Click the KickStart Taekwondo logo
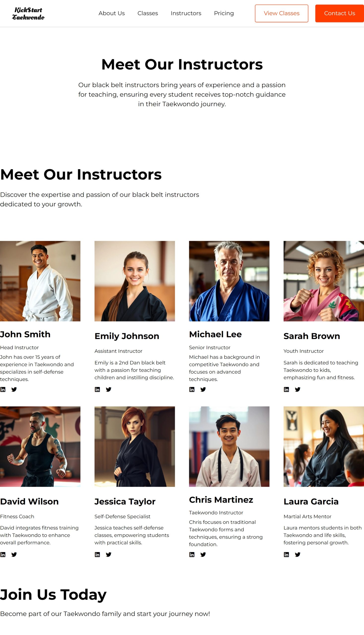This screenshot has width=364, height=635. [28, 13]
